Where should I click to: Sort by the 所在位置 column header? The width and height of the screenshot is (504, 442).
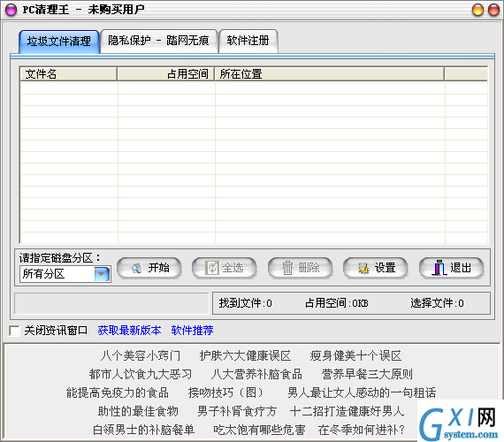coord(330,74)
